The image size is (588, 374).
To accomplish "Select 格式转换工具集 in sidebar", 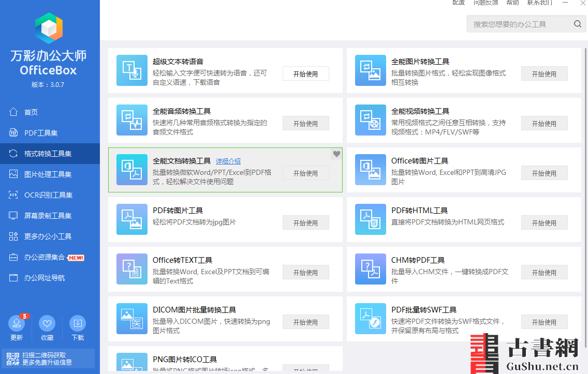I will click(x=50, y=154).
